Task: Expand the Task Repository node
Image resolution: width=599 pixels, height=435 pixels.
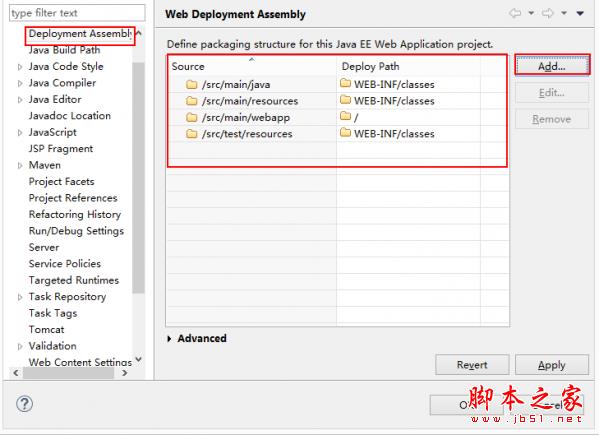Action: click(x=20, y=297)
